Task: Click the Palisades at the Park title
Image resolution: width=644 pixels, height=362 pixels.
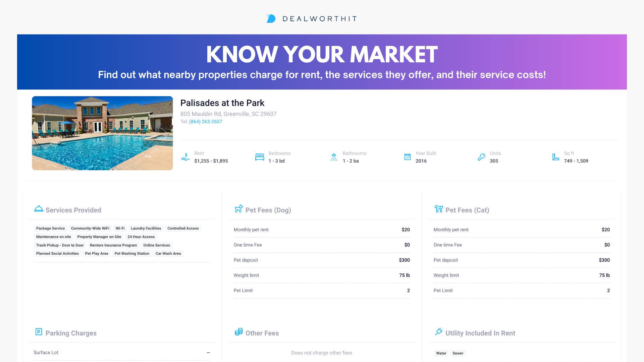Action: coord(222,103)
